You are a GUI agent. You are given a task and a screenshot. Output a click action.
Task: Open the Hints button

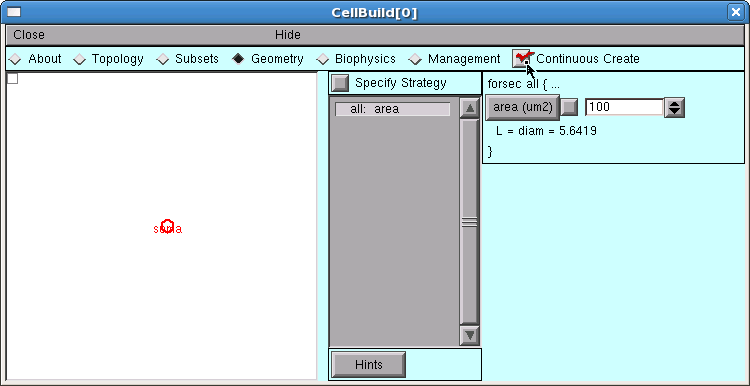(368, 365)
